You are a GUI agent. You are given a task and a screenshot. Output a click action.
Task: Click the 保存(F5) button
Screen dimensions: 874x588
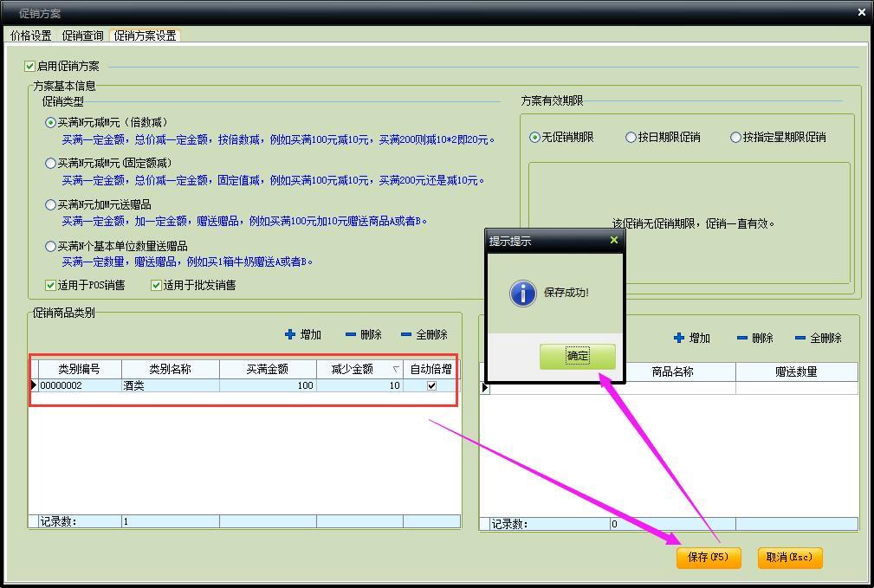(x=709, y=557)
